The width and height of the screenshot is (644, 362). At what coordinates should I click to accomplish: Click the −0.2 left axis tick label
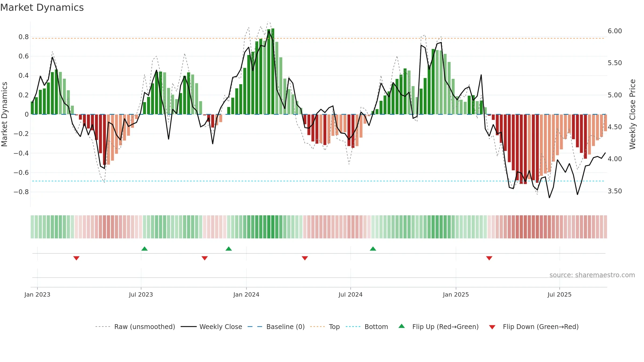pos(21,134)
